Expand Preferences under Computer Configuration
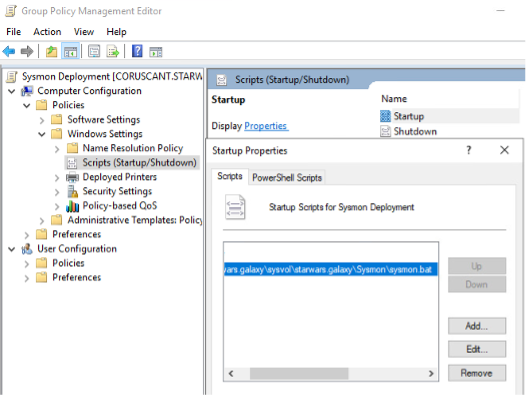 coord(27,235)
